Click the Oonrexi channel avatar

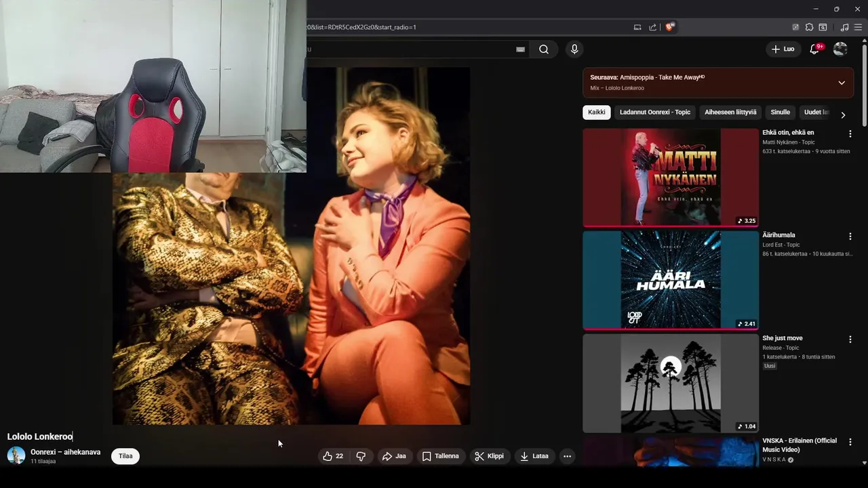pos(16,455)
